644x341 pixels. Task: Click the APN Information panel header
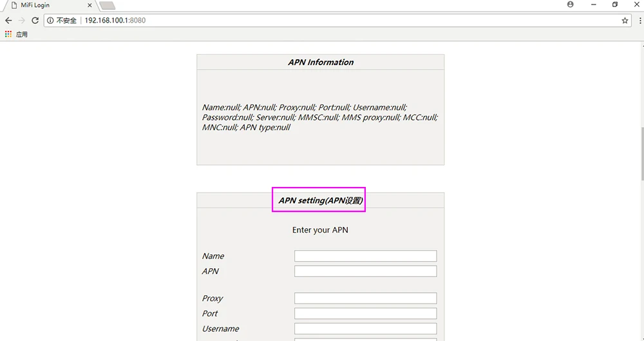coord(320,62)
